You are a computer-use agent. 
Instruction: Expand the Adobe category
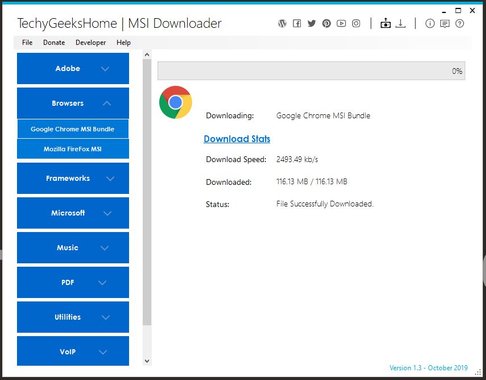tap(73, 68)
